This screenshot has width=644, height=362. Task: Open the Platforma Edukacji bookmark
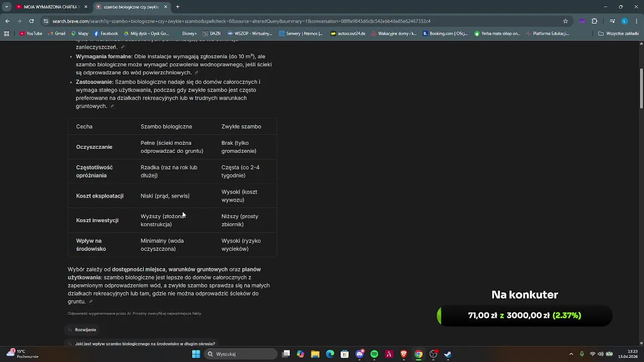coord(547,34)
